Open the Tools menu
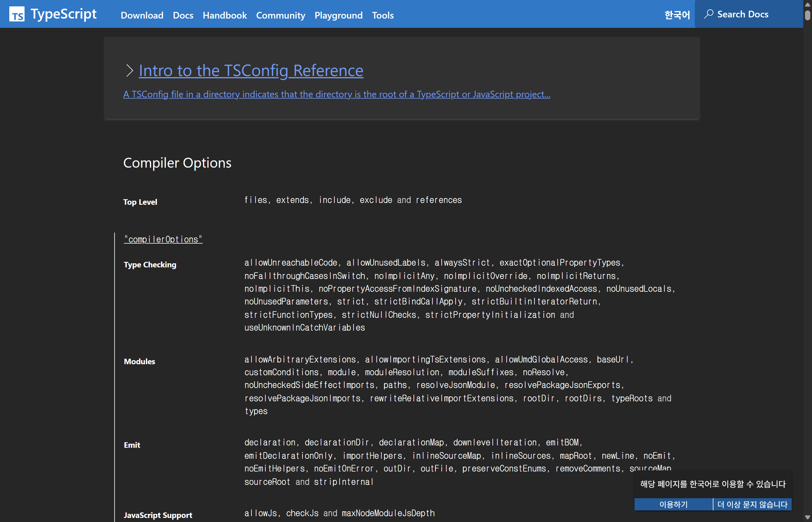Screen dimensions: 812x522 pos(382,15)
